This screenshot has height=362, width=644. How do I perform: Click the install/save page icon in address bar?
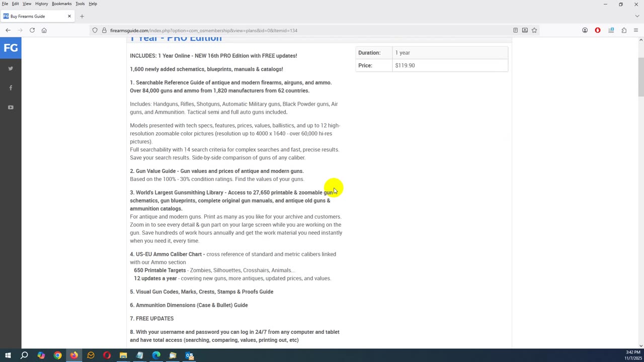(x=525, y=30)
